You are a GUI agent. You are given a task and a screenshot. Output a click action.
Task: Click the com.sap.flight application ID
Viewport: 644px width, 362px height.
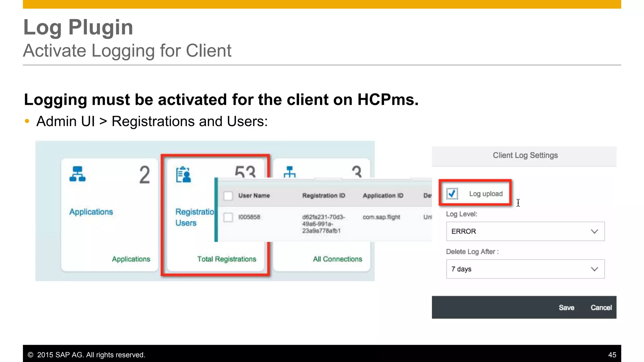point(381,217)
